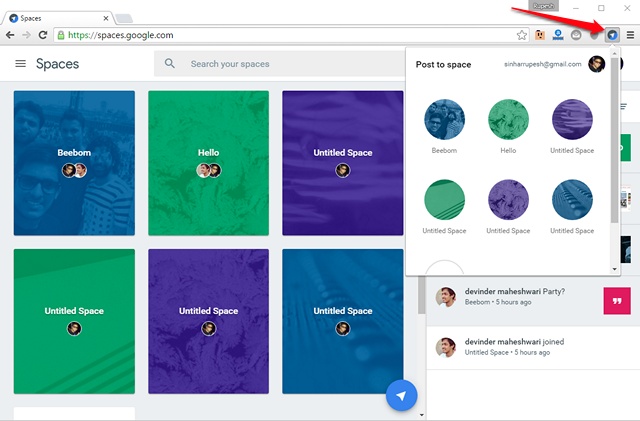Open the Hello space card
The height and width of the screenshot is (421, 640).
tap(209, 163)
